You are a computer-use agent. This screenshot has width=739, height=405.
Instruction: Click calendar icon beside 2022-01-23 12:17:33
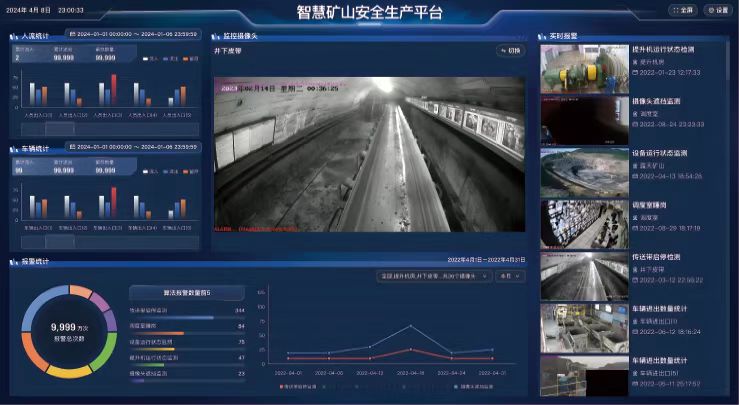click(x=635, y=73)
